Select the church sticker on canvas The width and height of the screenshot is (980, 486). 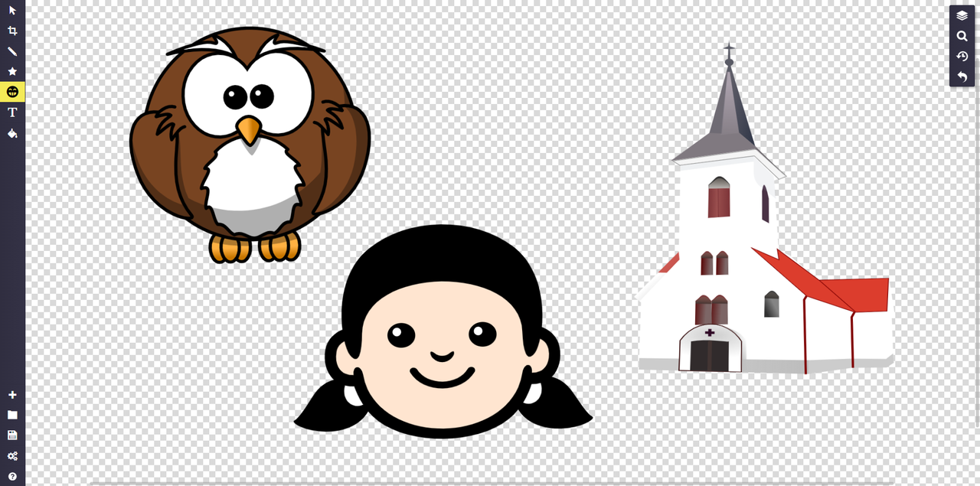click(764, 209)
